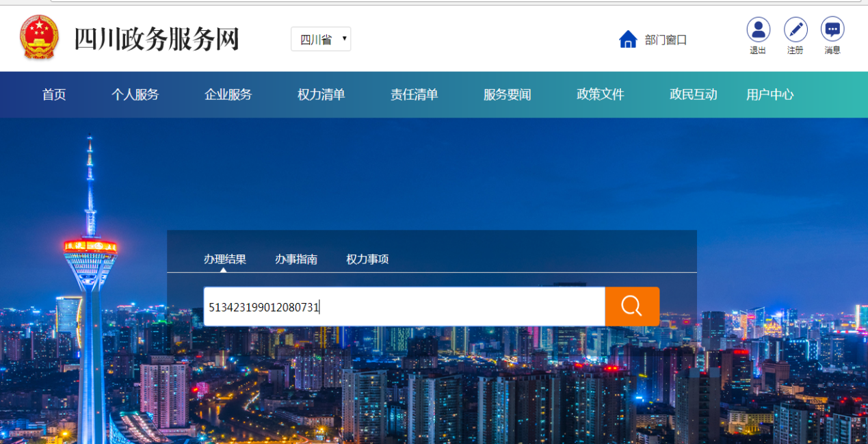Click the 退出 logout user icon
The height and width of the screenshot is (444, 868).
[x=758, y=29]
